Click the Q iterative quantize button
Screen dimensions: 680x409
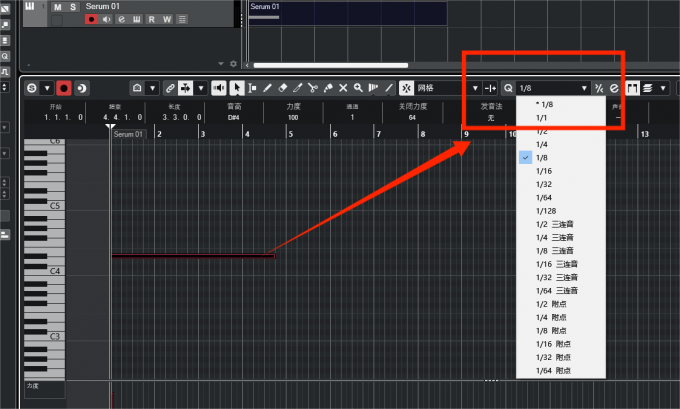coord(508,88)
